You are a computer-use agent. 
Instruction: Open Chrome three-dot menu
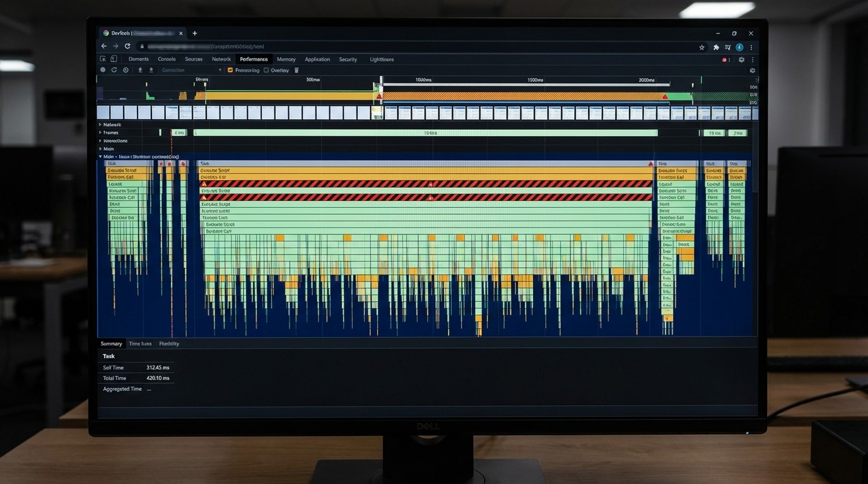coord(751,47)
